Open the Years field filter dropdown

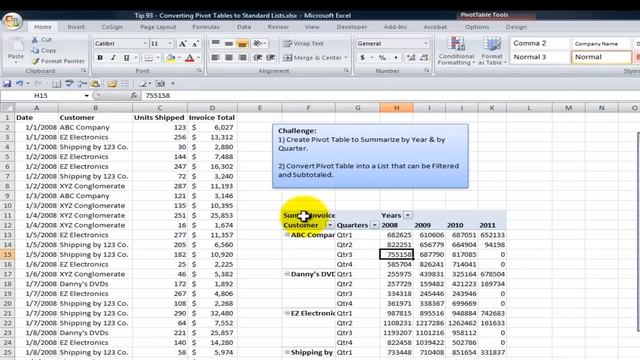coord(407,216)
